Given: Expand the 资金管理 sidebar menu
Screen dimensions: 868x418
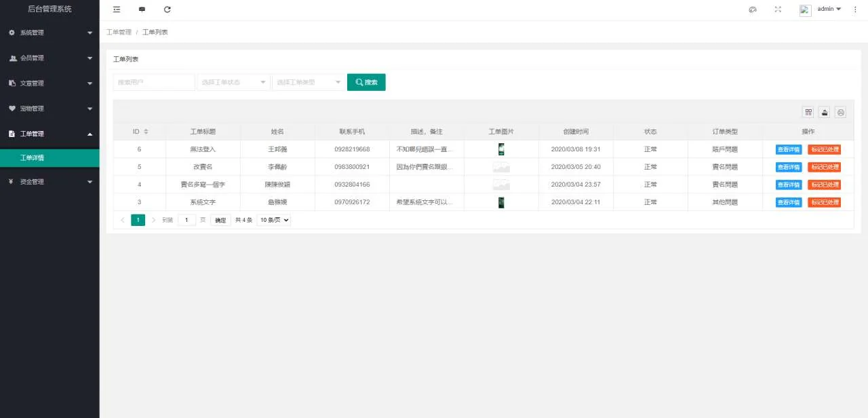Looking at the screenshot, I should pos(50,182).
